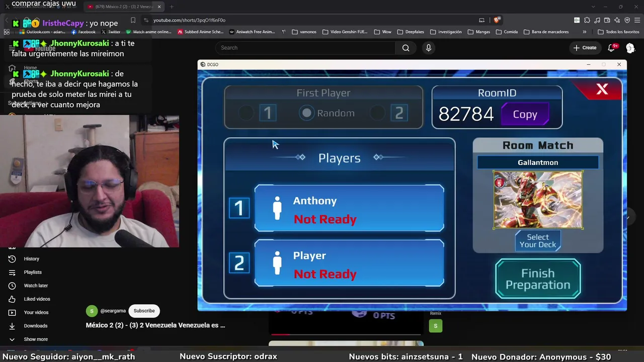This screenshot has height=362, width=644.
Task: Click the History clock icon
Action: pos(12,259)
